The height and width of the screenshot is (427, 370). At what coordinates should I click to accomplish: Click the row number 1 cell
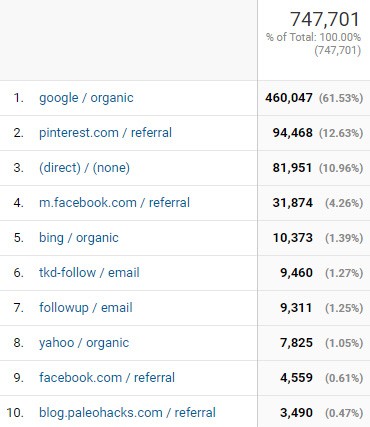18,98
